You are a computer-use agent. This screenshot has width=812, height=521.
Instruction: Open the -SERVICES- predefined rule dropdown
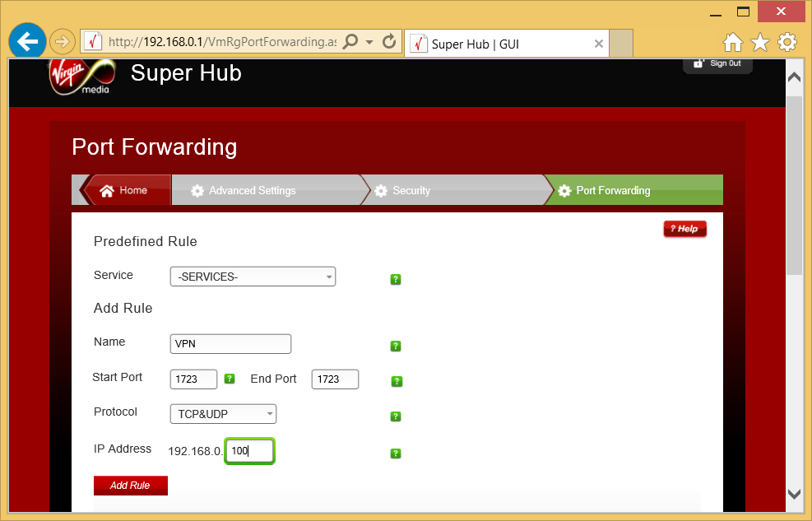(x=253, y=277)
